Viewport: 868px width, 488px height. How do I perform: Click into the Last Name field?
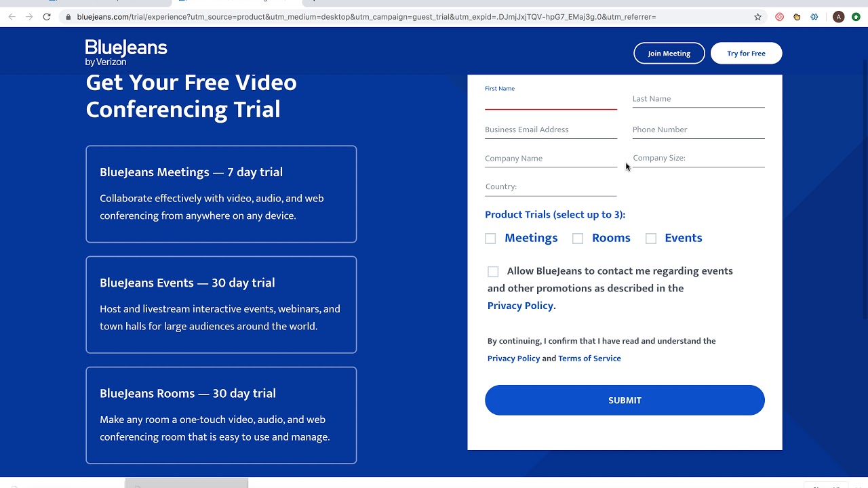point(698,99)
